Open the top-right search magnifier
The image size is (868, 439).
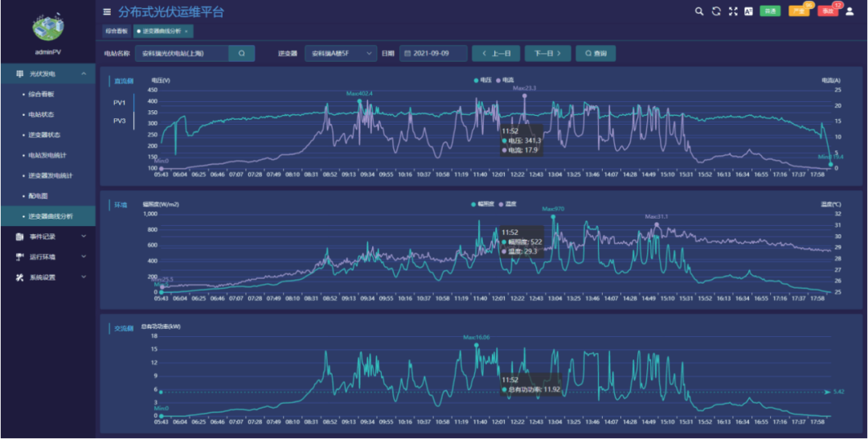[699, 11]
